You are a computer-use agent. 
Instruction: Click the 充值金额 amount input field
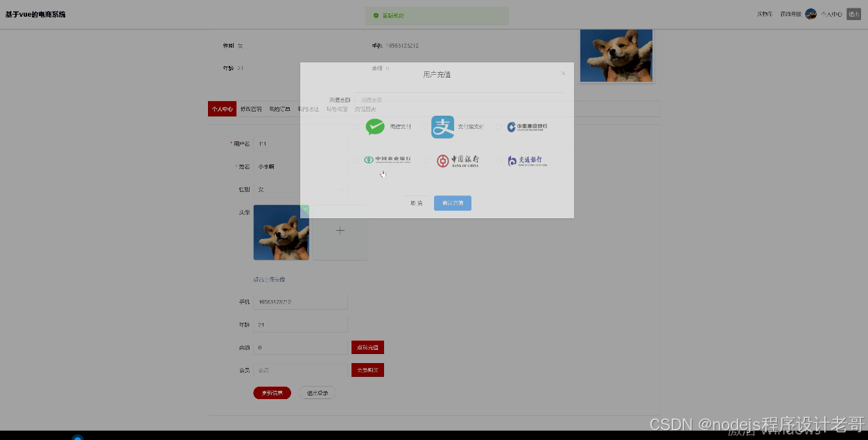(x=460, y=100)
